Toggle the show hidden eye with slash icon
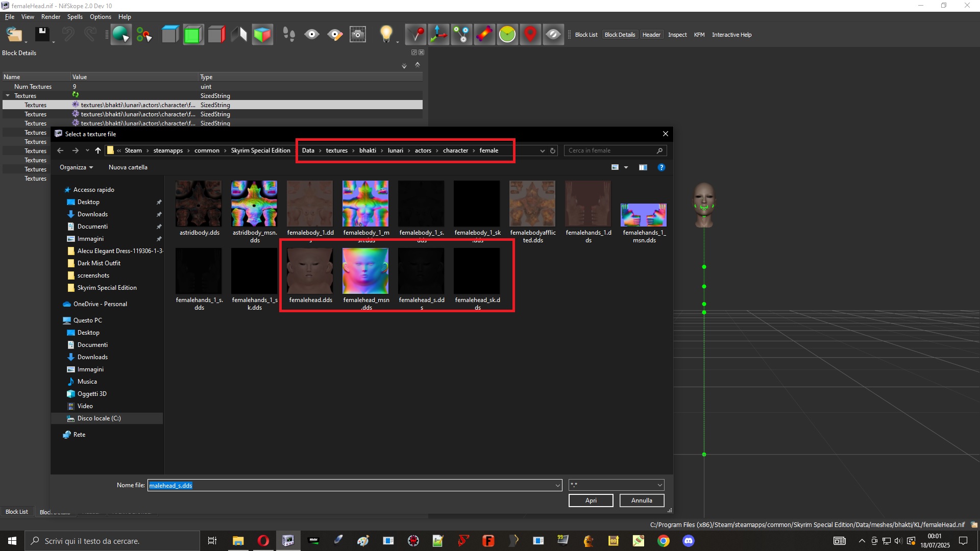980x551 pixels. click(553, 35)
